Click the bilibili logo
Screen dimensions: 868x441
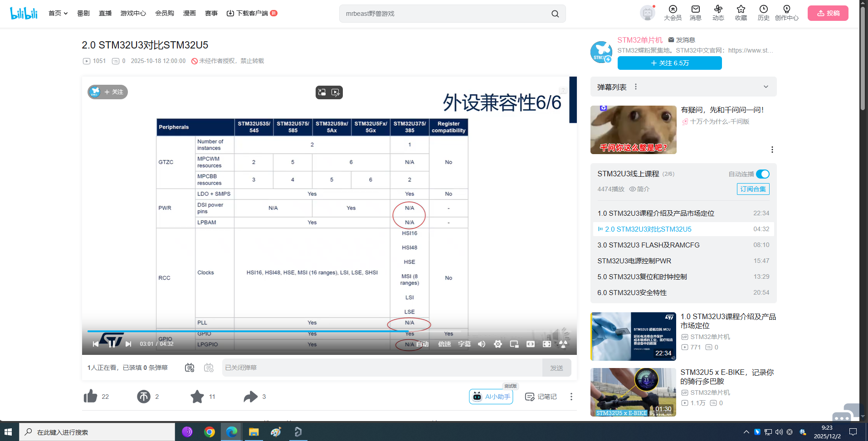[24, 13]
